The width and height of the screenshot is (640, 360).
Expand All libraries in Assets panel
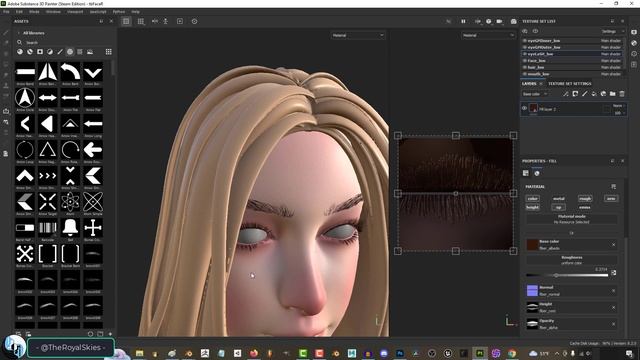click(19, 33)
